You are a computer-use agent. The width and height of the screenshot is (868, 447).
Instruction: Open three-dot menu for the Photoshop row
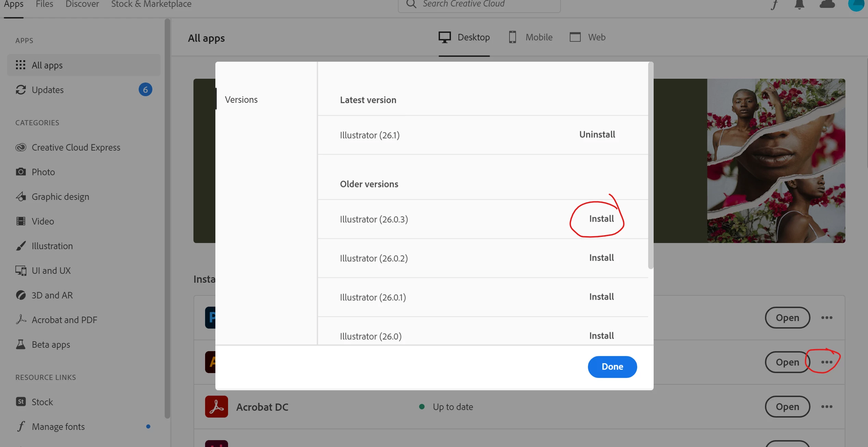(827, 318)
